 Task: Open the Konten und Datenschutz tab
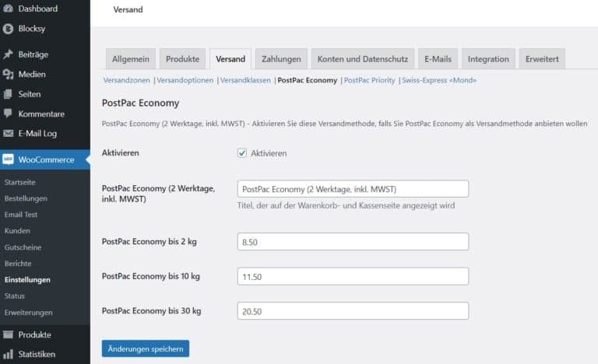coord(363,59)
